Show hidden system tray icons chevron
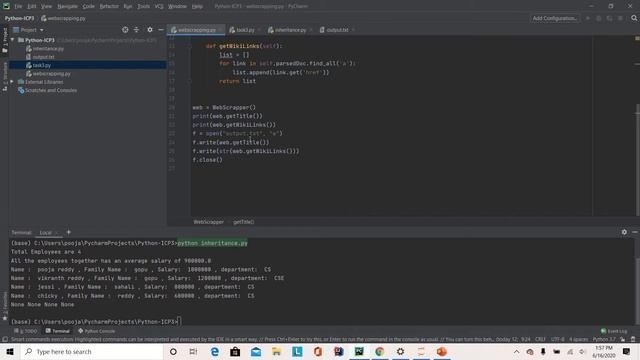Image resolution: width=640 pixels, height=360 pixels. [x=516, y=351]
